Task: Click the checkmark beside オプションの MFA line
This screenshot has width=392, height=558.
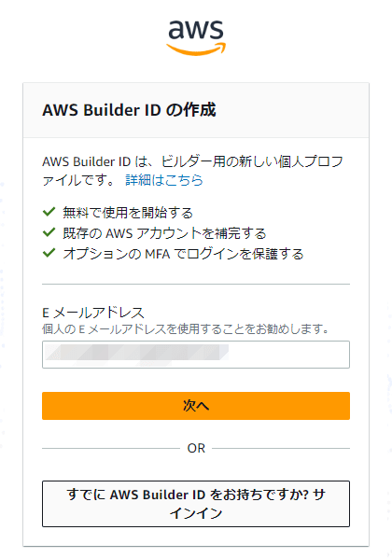Action: [49, 253]
